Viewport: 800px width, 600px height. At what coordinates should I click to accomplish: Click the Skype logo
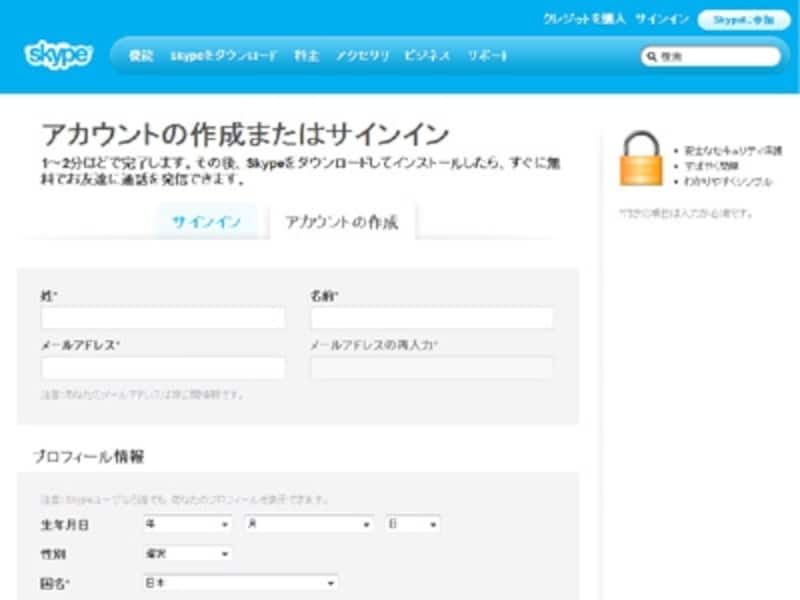[x=59, y=54]
